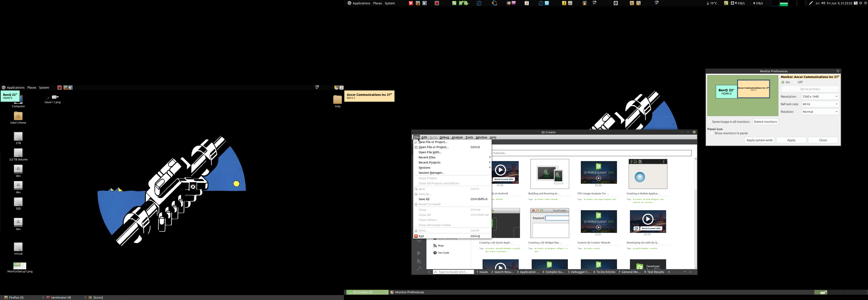Image resolution: width=868 pixels, height=300 pixels.
Task: Click the Debug run icon with bug
Action: [x=419, y=261]
